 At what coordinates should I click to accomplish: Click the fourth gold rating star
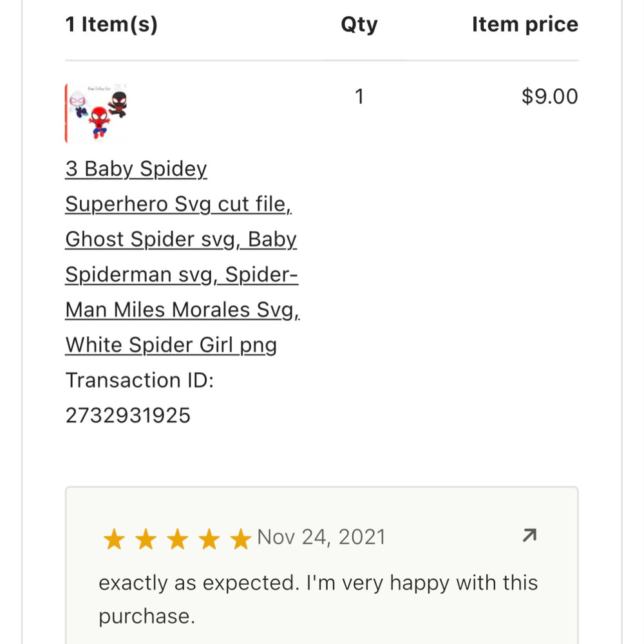pos(209,539)
